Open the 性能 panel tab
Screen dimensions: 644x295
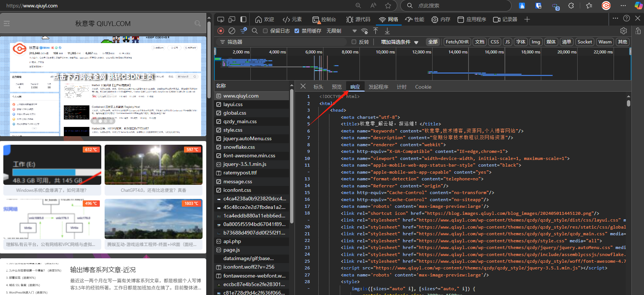(x=414, y=19)
